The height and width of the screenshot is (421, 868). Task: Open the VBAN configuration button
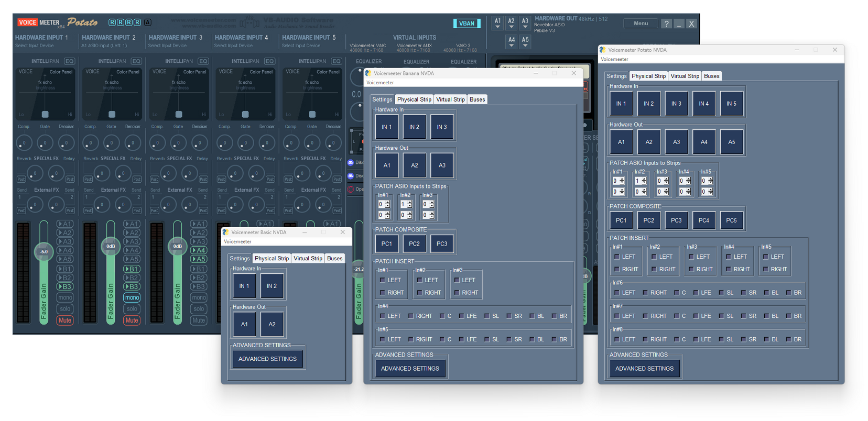tap(466, 24)
